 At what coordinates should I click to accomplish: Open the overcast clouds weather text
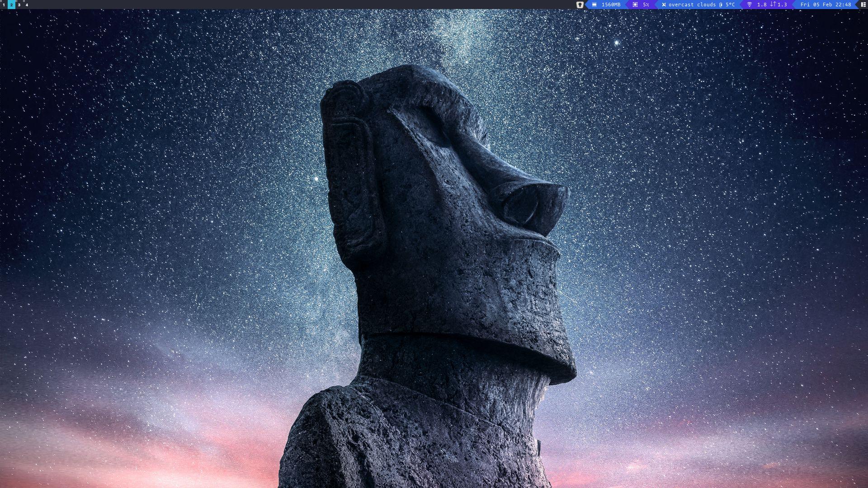(x=692, y=5)
